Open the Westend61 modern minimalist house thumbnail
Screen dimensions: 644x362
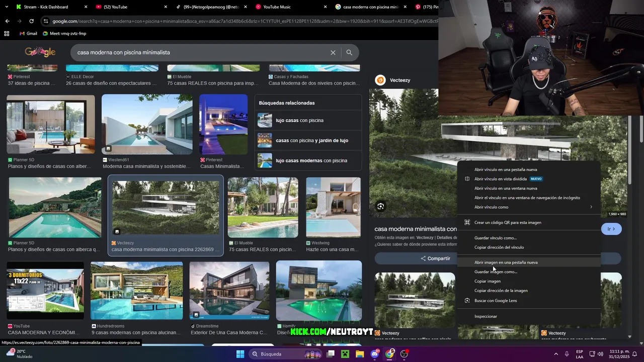[147, 124]
